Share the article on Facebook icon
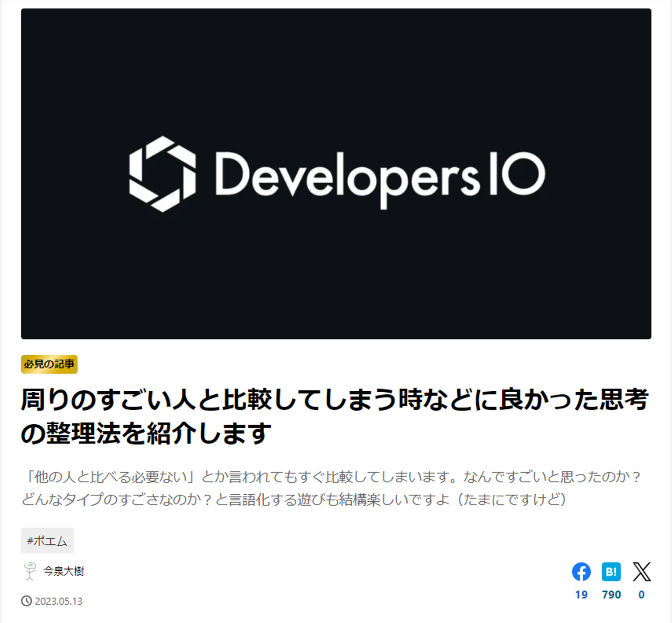The image size is (672, 623). tap(581, 572)
